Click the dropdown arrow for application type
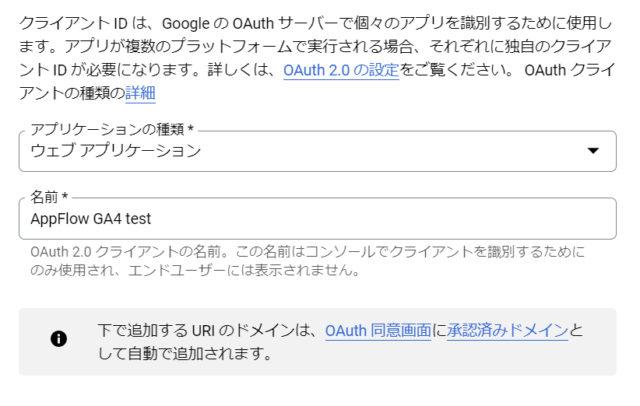Image resolution: width=640 pixels, height=406 pixels. point(593,151)
